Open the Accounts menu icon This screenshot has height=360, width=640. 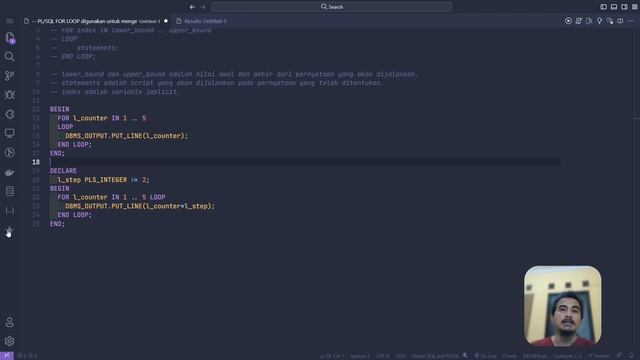tap(9, 322)
